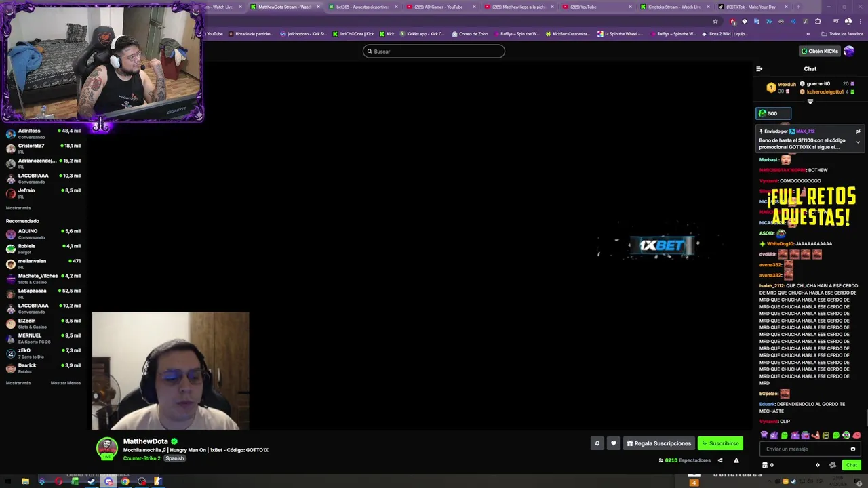Open the browser extensions puzzle icon

(818, 21)
